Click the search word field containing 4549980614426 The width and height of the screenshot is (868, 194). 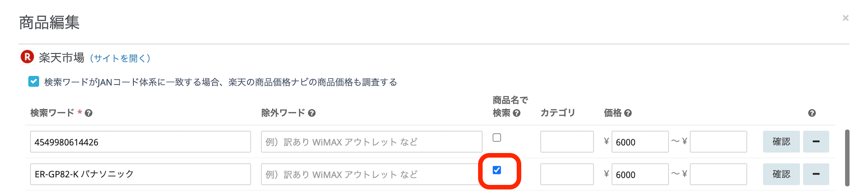point(140,142)
